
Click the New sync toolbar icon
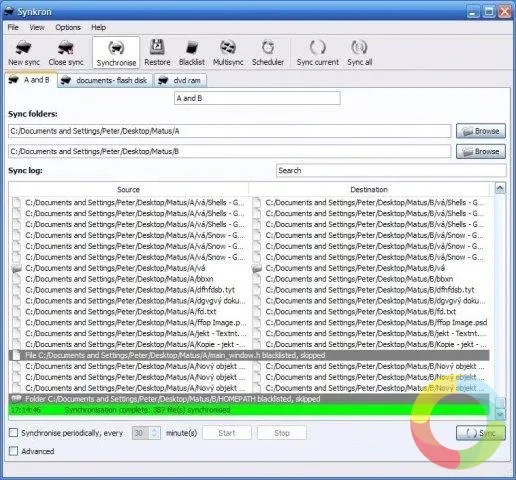click(24, 52)
